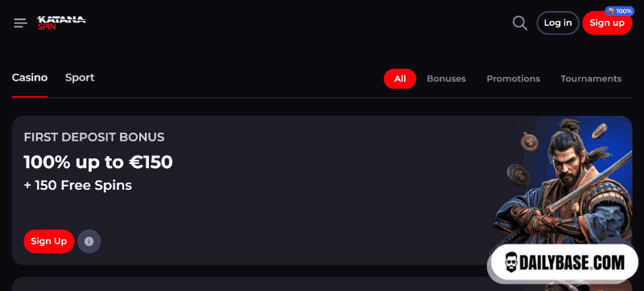Click the 100% gift badge
The image size is (644, 291).
(x=619, y=11)
